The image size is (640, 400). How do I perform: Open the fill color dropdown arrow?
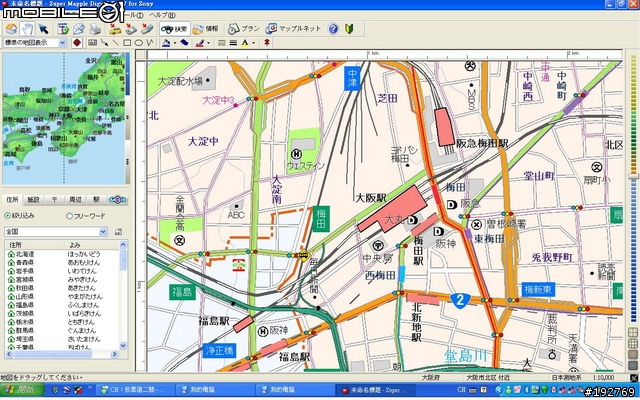tap(175, 43)
